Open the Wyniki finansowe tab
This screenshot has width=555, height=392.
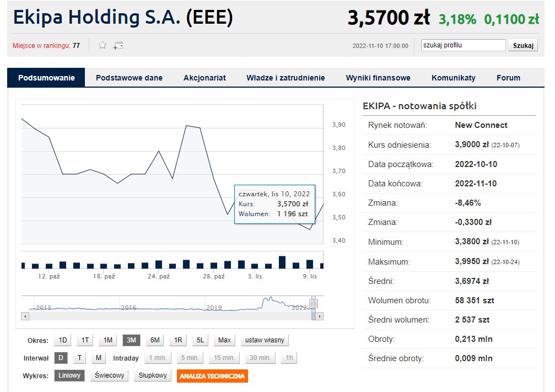[378, 78]
